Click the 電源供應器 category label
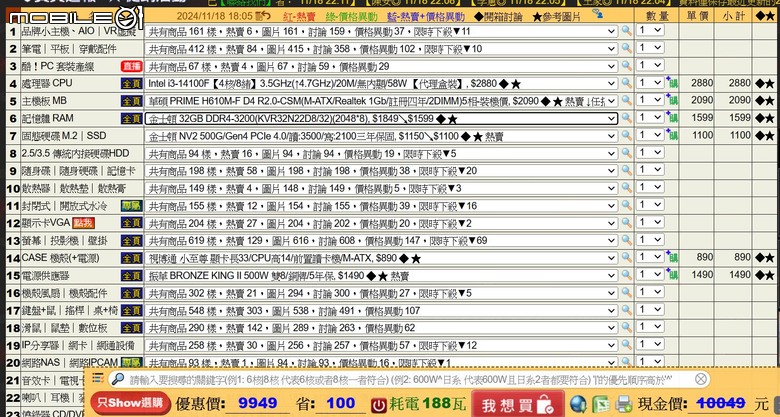 click(45, 275)
